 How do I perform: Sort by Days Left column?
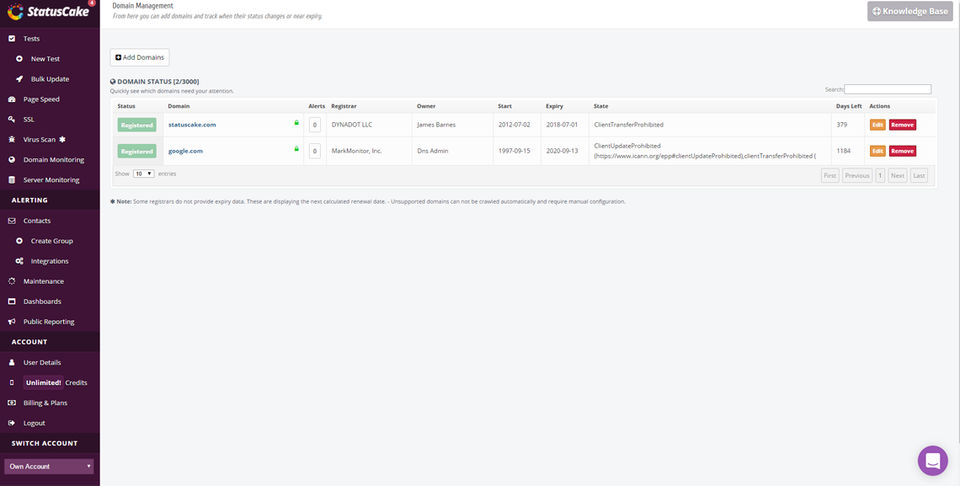pos(849,107)
